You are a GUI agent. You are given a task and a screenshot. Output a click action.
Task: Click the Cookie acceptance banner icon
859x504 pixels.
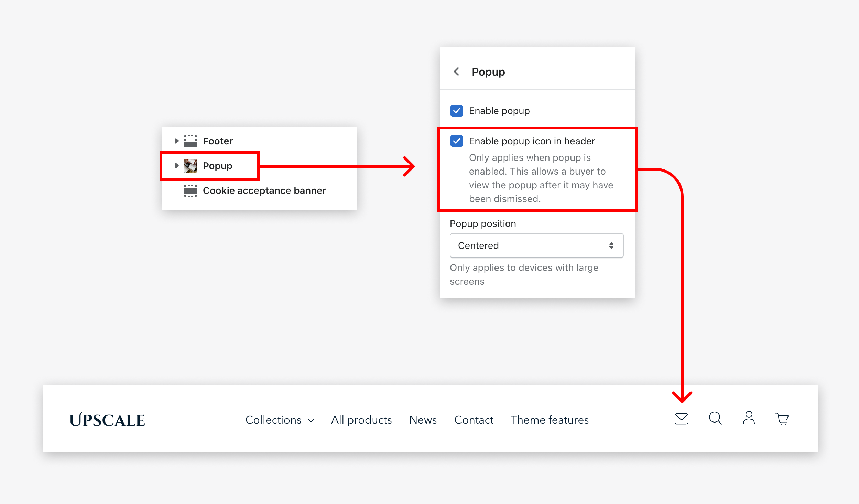click(190, 190)
